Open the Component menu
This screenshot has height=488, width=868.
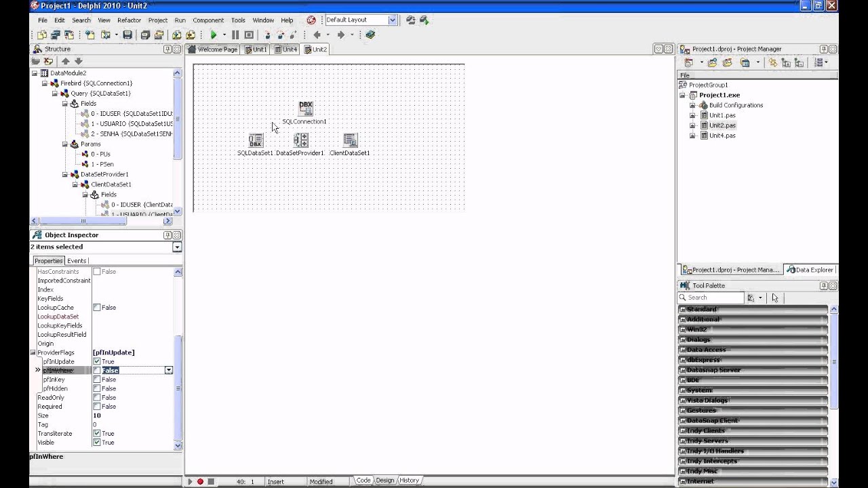[208, 20]
